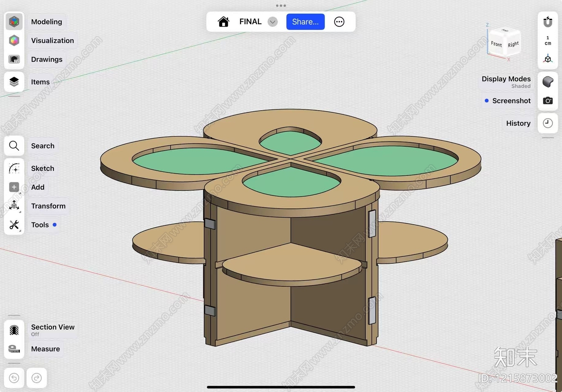Choose the Transform tool icon
This screenshot has width=562, height=392.
pos(14,206)
